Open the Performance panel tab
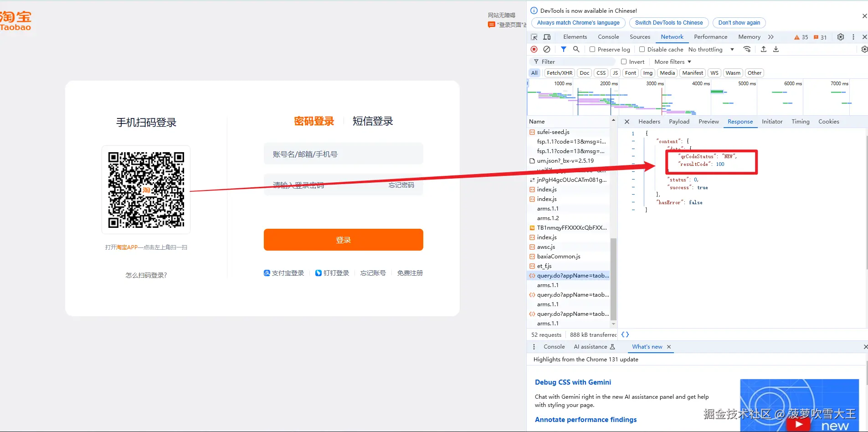This screenshot has width=868, height=432. [x=710, y=37]
